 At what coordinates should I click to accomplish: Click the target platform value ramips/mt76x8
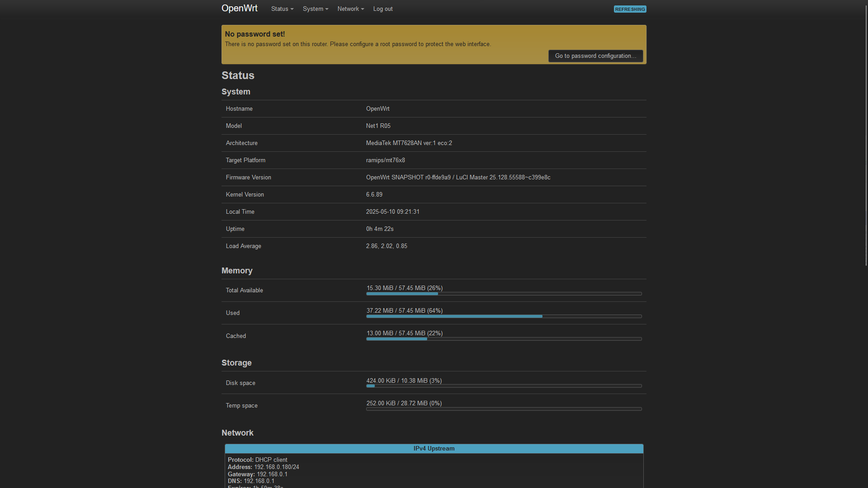[x=386, y=160]
